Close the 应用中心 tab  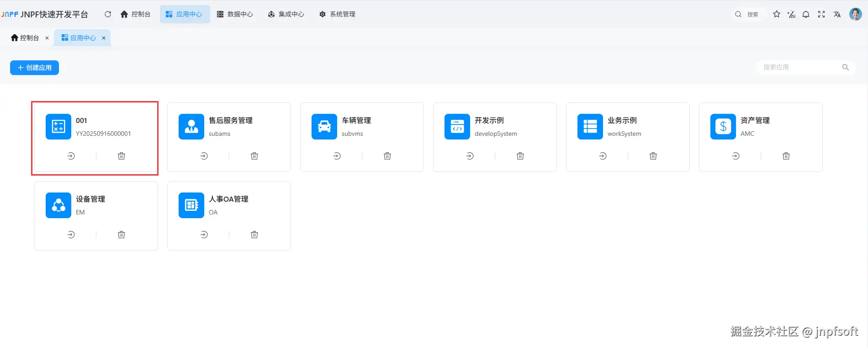pos(104,38)
